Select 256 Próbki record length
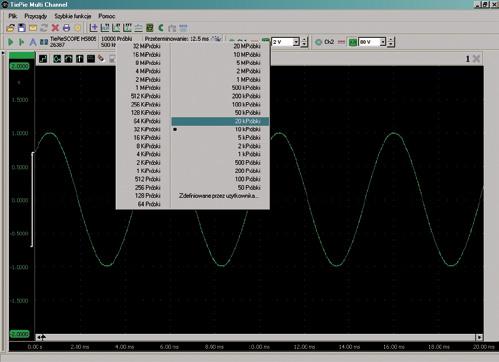The image size is (499, 362). tap(143, 188)
